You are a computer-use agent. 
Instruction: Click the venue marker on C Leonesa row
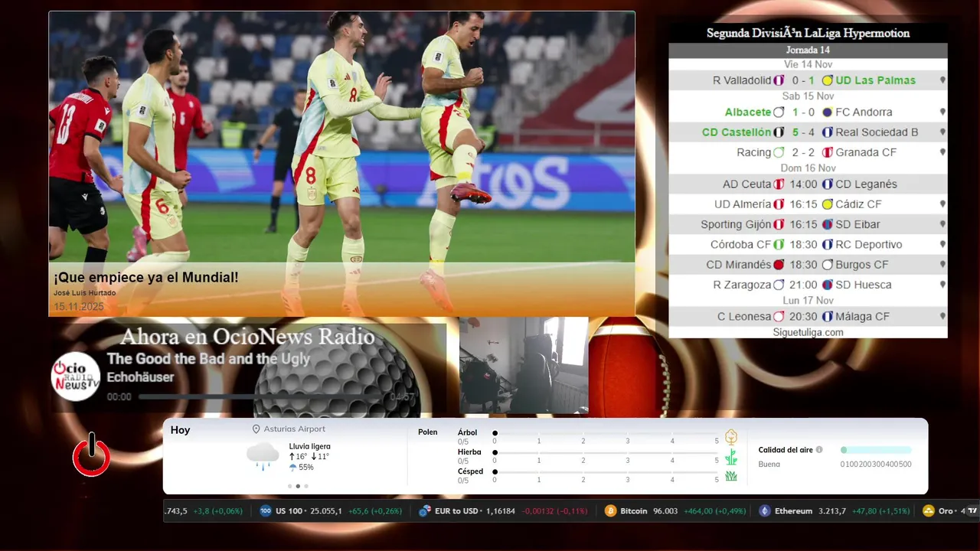pyautogui.click(x=942, y=317)
